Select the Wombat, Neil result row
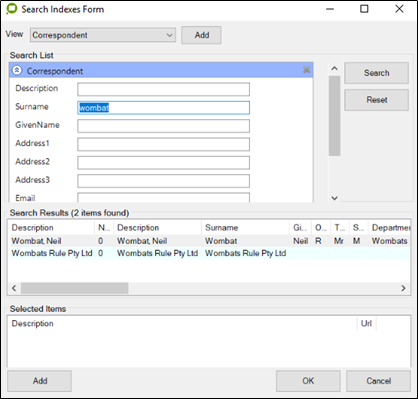This screenshot has height=399, width=418. 209,241
